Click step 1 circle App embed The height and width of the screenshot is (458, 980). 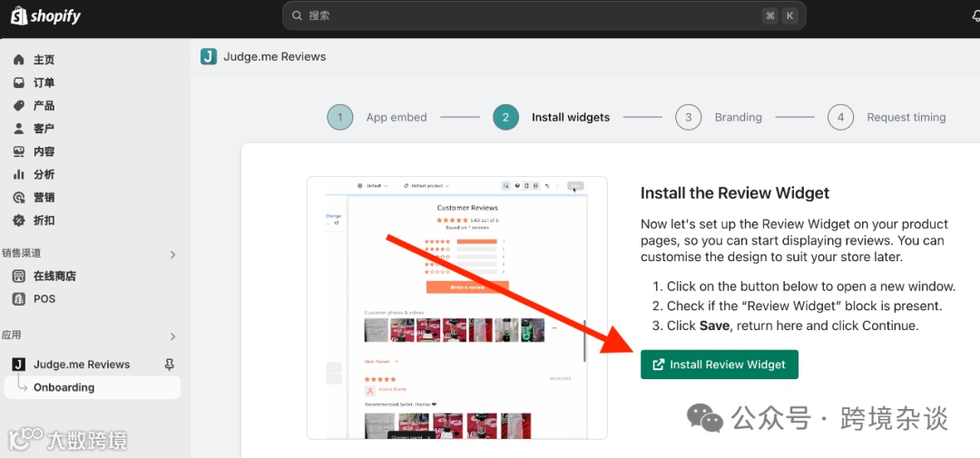pyautogui.click(x=340, y=117)
